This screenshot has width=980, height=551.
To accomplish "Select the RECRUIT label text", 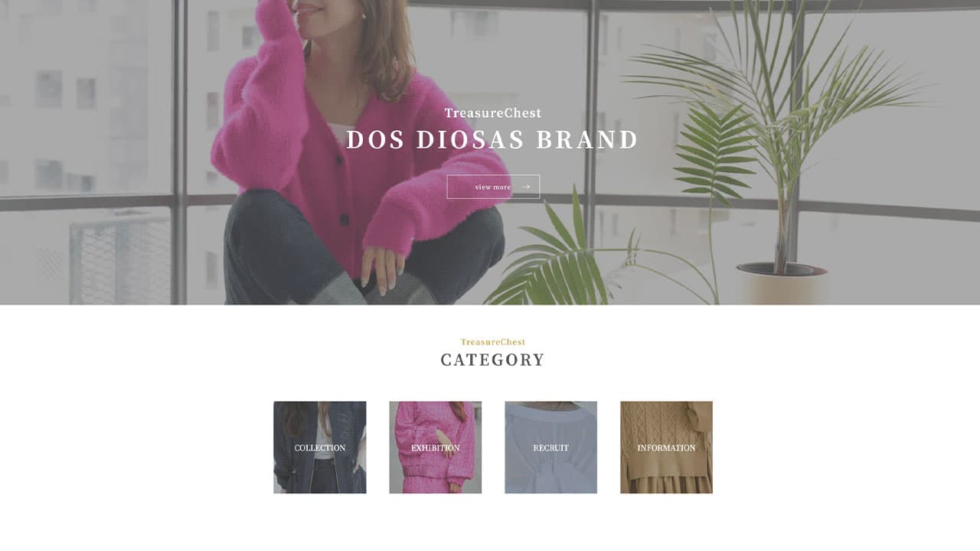I will (x=551, y=448).
